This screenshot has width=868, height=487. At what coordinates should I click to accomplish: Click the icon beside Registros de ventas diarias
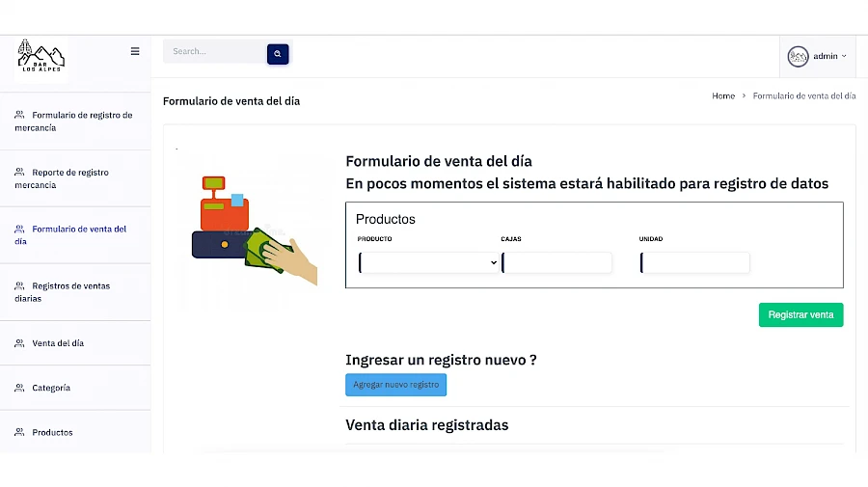[x=19, y=286]
